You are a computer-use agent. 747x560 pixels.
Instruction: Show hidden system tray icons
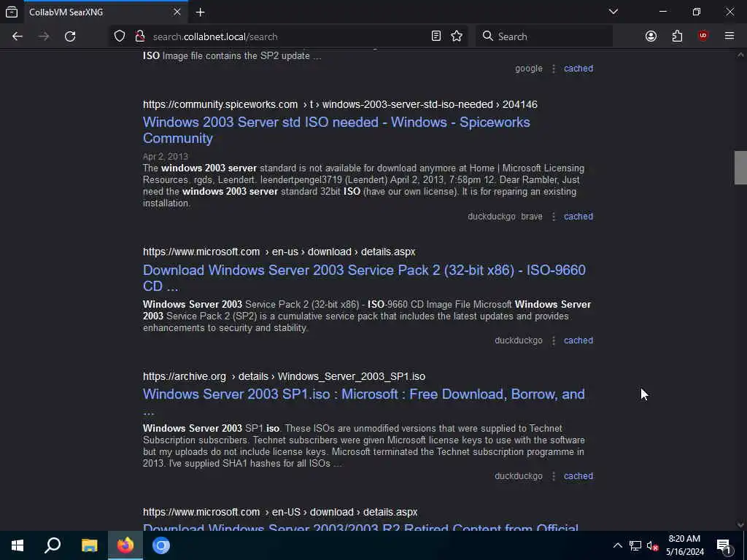tap(617, 545)
